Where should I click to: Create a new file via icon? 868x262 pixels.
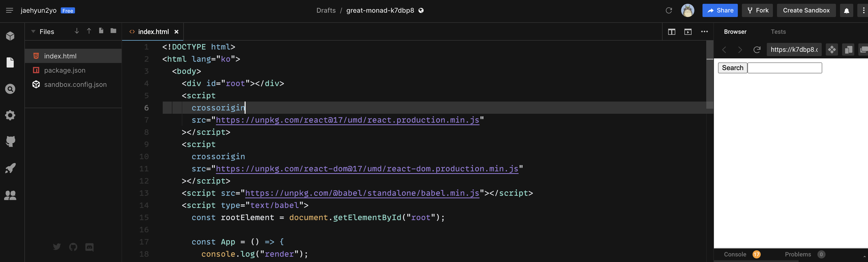point(101,31)
